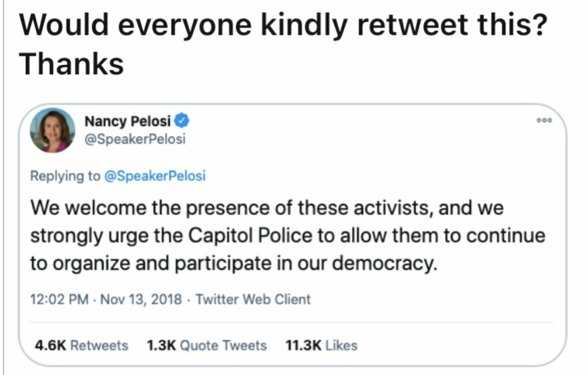
Task: Open the 12:02 PM timestamp
Action: (59, 299)
